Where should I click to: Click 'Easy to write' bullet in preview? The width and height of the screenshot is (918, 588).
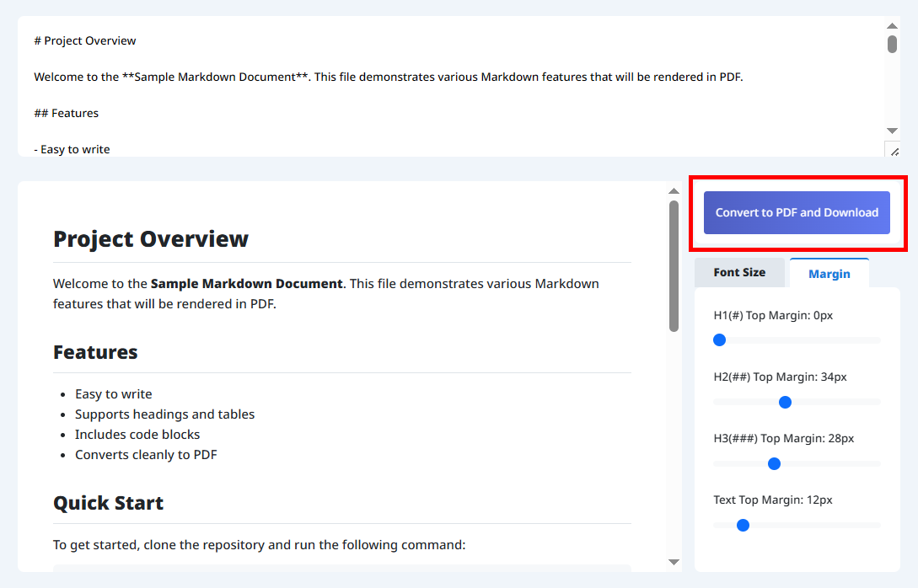coord(114,394)
